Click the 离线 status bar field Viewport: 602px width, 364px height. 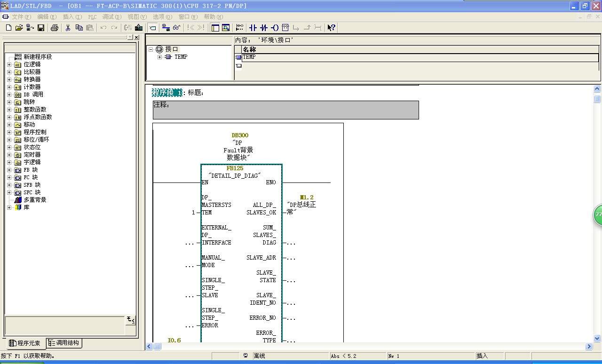pyautogui.click(x=290, y=356)
